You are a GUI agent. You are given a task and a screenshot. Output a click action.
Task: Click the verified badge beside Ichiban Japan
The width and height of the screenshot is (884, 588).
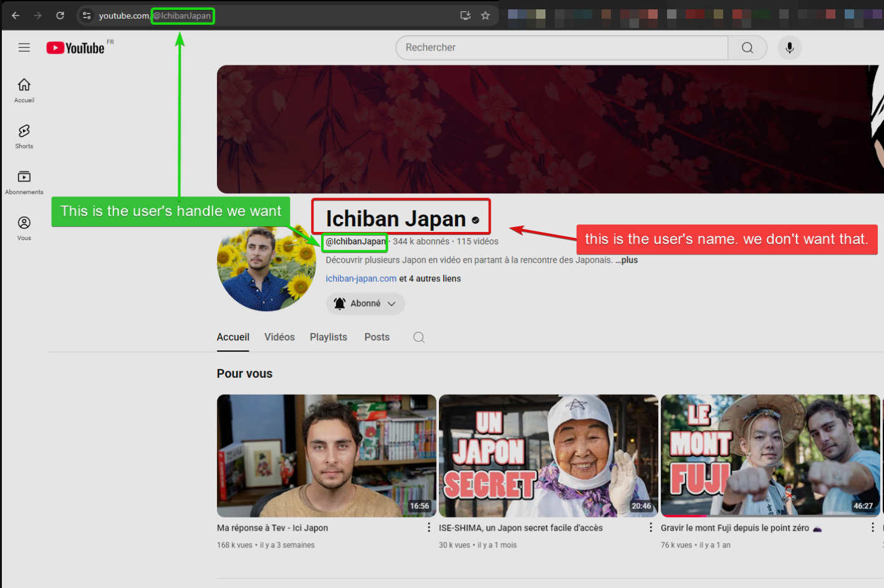[x=476, y=220]
